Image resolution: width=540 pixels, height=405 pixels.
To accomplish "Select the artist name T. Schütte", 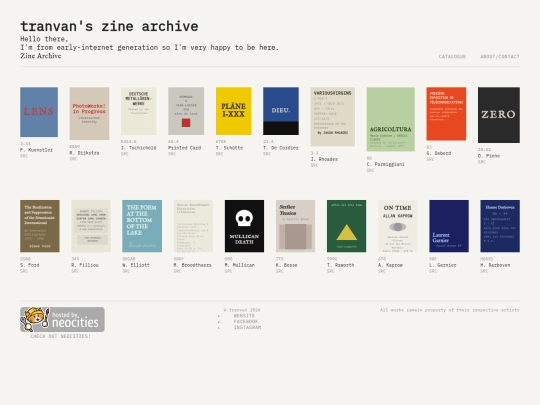I will coord(229,148).
